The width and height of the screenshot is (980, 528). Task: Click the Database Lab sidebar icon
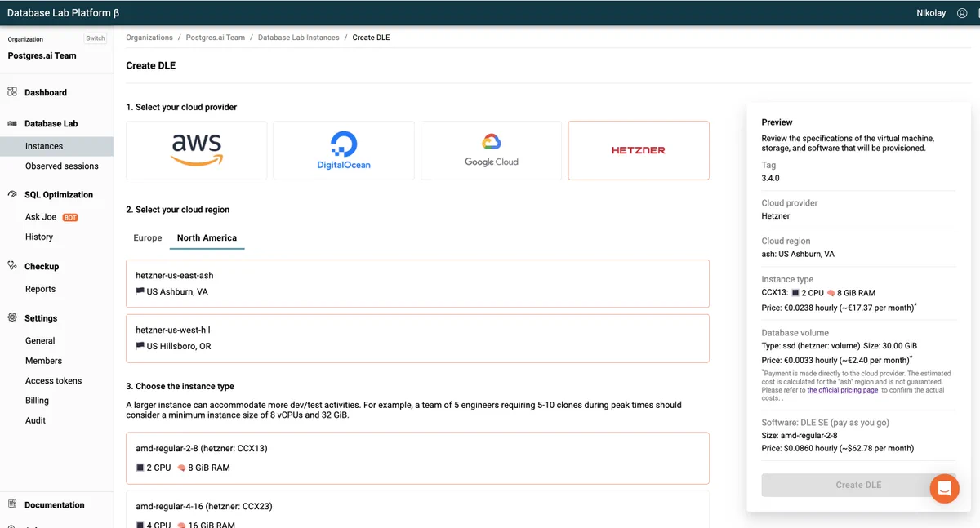point(12,124)
